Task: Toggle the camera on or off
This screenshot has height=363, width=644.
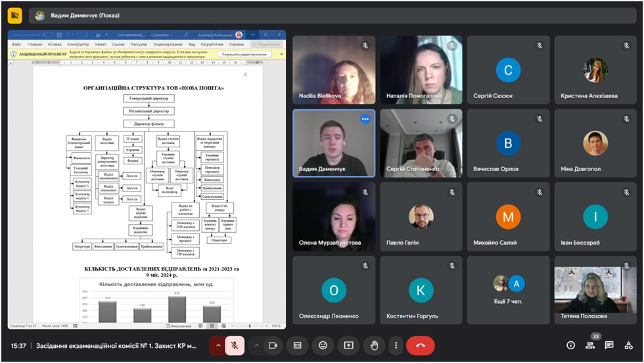Action: [x=273, y=345]
